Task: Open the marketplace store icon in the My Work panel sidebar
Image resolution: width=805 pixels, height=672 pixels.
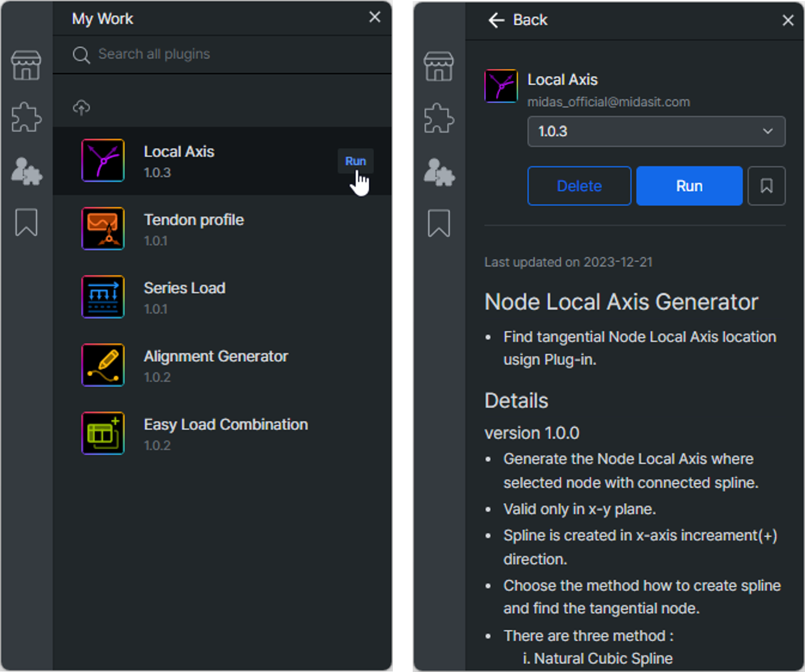Action: tap(26, 65)
